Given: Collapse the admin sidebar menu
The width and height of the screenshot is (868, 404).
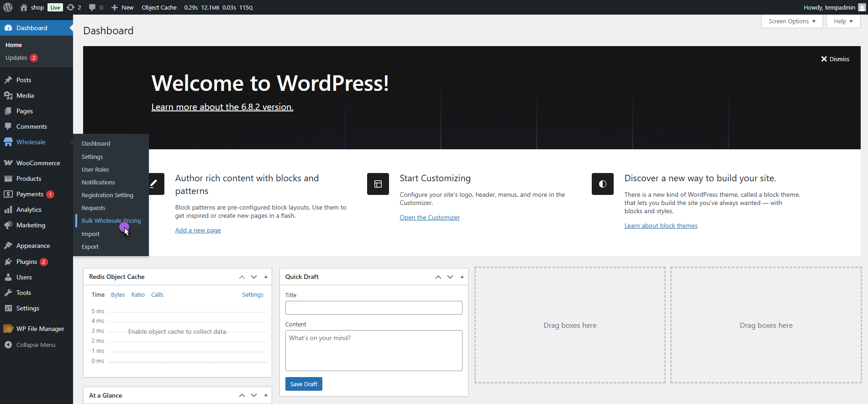Looking at the screenshot, I should 30,345.
